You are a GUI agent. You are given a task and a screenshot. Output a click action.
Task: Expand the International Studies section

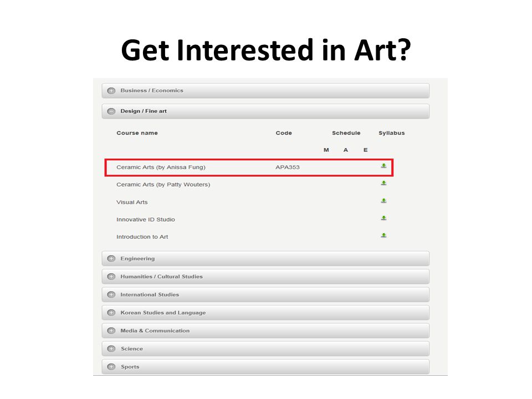point(265,294)
